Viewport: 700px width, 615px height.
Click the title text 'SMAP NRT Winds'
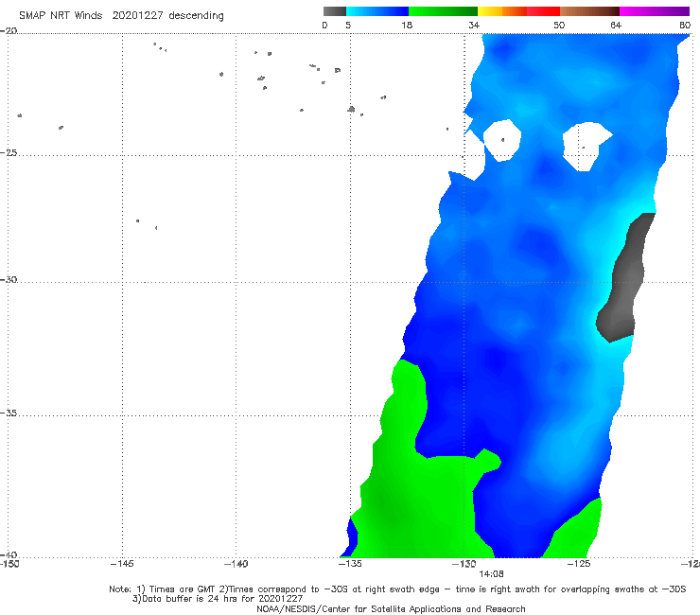[61, 15]
